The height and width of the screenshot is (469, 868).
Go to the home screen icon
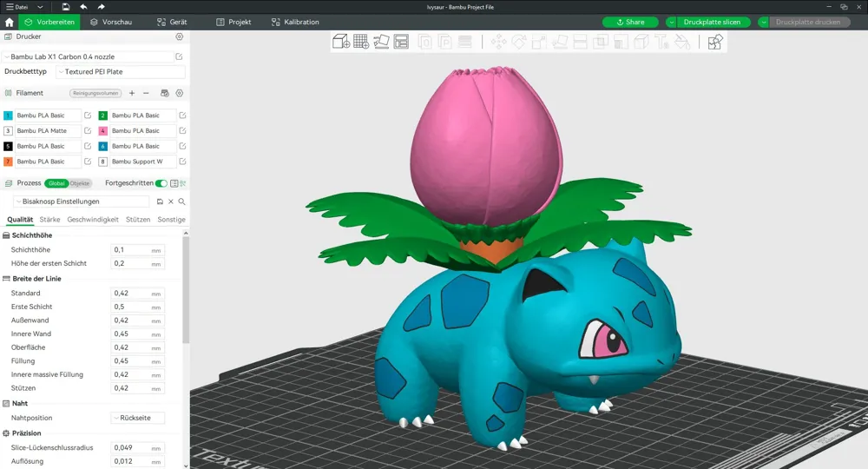pyautogui.click(x=9, y=23)
